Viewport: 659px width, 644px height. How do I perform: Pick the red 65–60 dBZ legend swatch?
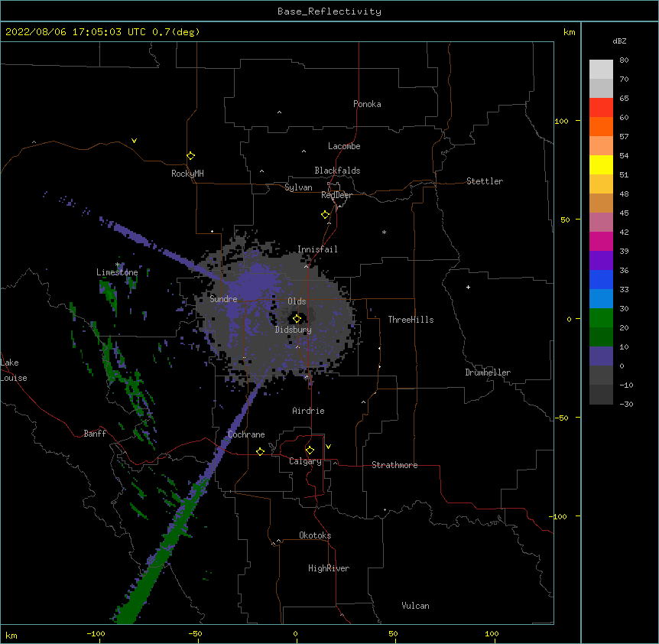coord(601,108)
